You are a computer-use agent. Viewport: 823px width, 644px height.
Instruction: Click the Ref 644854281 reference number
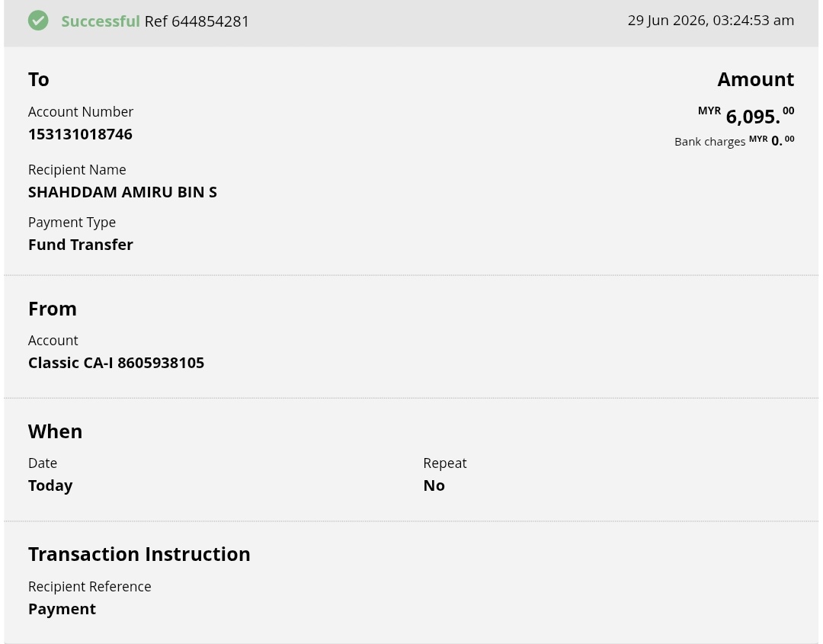(x=197, y=21)
